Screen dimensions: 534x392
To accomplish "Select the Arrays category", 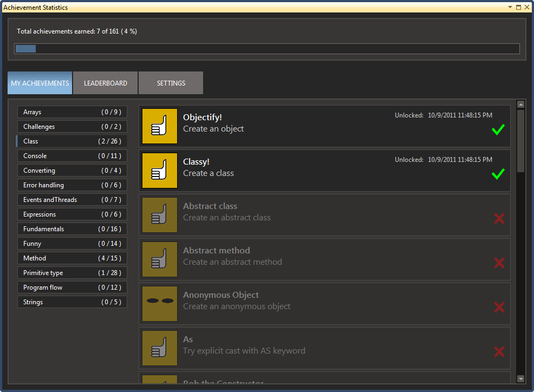I will click(72, 112).
